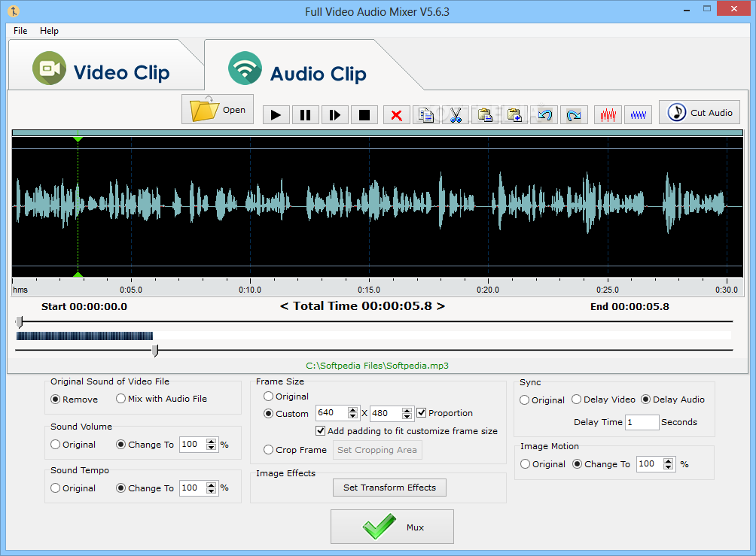This screenshot has height=556, width=756.
Task: Increase frame width 640 with up arrow
Action: 352,410
